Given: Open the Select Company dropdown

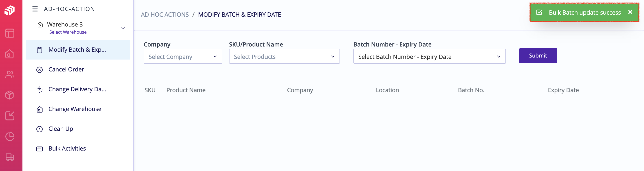Looking at the screenshot, I should 183,56.
